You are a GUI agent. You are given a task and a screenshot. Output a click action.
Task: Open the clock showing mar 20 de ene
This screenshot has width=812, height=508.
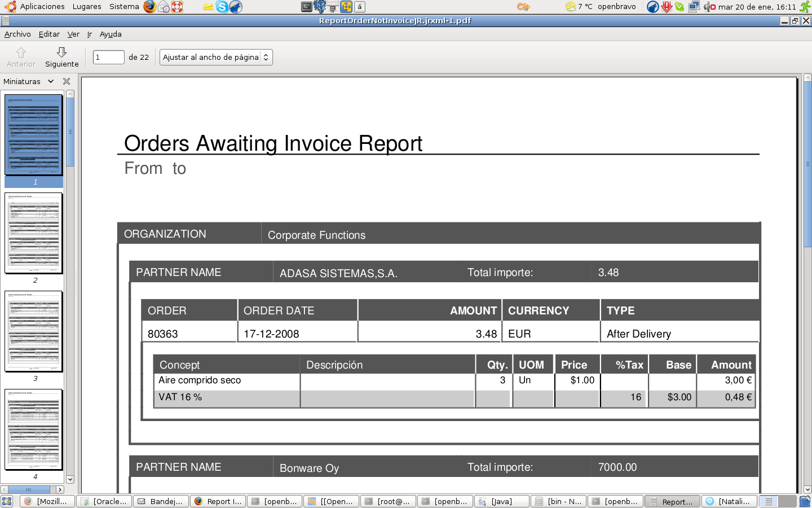pos(757,7)
